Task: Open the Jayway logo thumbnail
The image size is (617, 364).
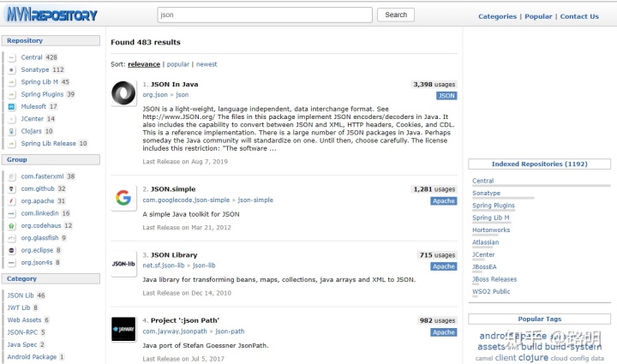Action: [123, 329]
